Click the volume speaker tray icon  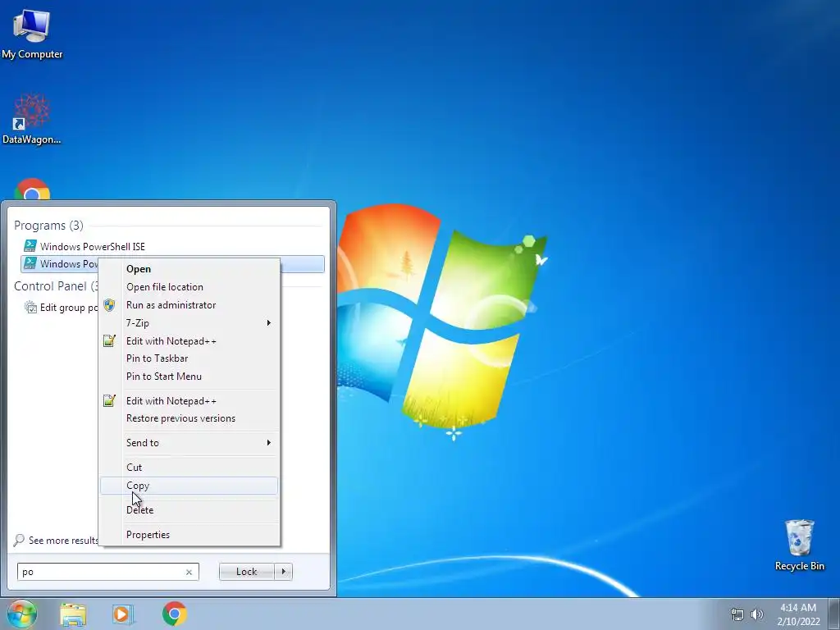pos(757,614)
